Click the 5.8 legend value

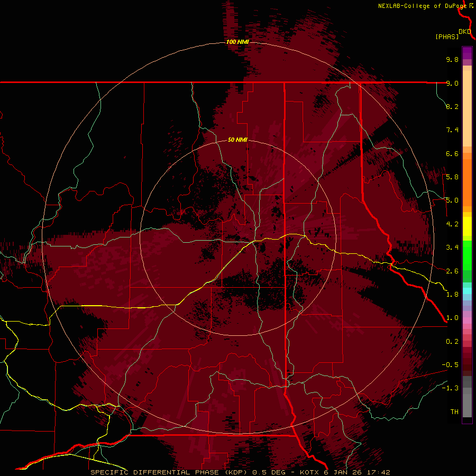tap(452, 177)
